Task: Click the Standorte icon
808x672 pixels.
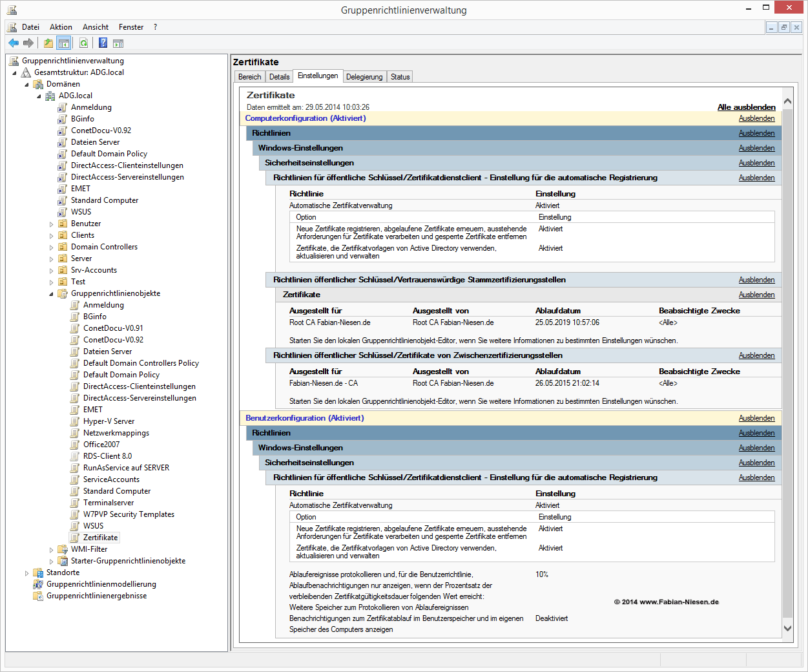Action: (38, 572)
